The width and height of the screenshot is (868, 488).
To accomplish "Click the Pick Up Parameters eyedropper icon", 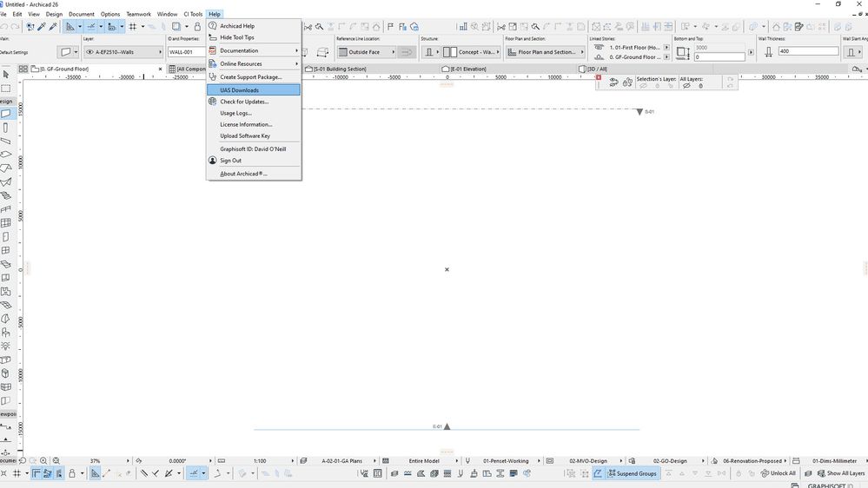I will click(x=42, y=27).
